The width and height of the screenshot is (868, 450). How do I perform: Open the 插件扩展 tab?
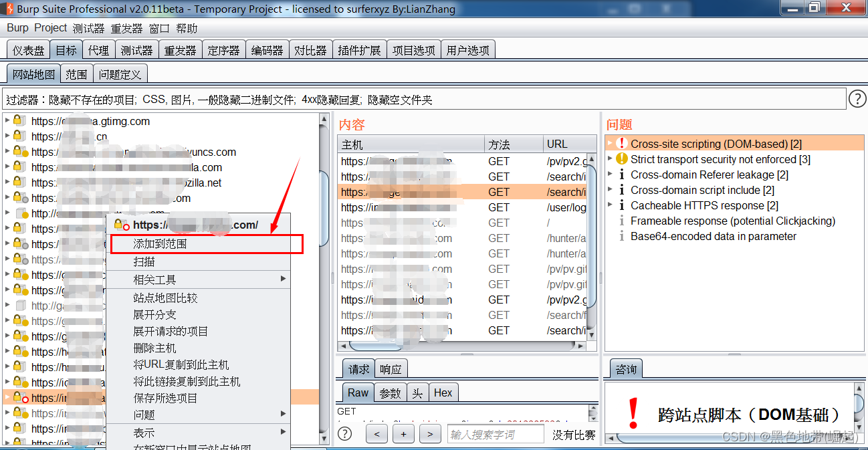coord(359,50)
